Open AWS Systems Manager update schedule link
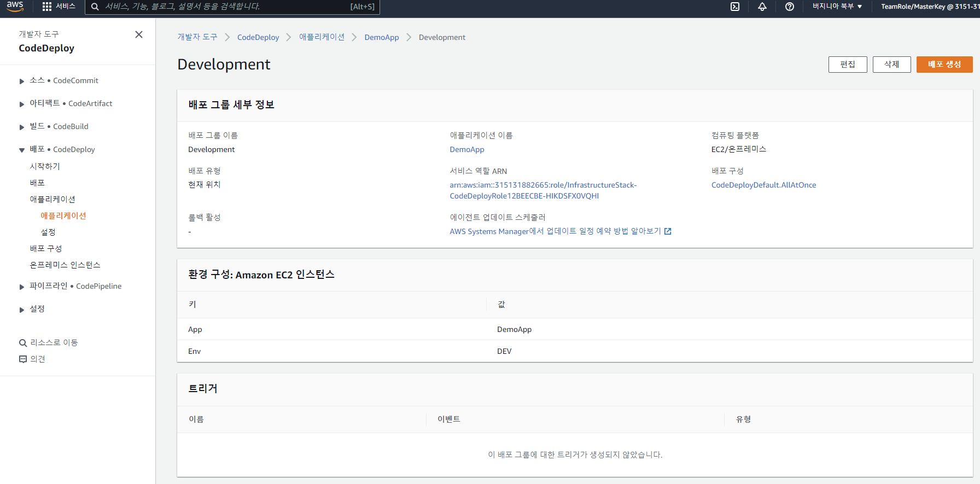The height and width of the screenshot is (484, 980). point(555,231)
